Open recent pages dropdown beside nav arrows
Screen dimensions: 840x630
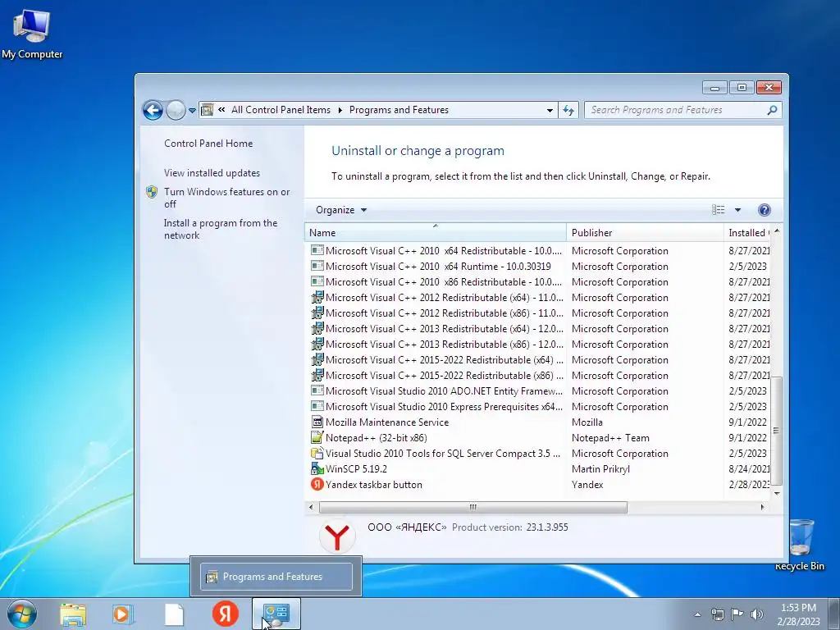click(192, 111)
